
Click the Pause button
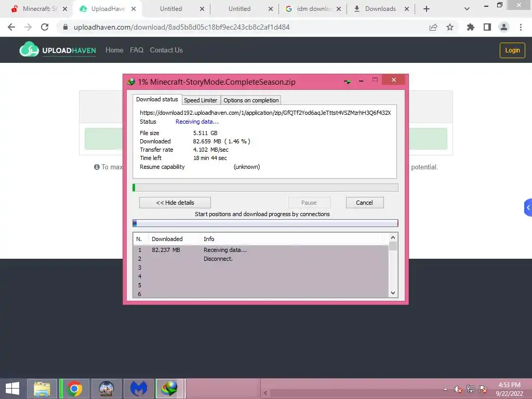(309, 203)
